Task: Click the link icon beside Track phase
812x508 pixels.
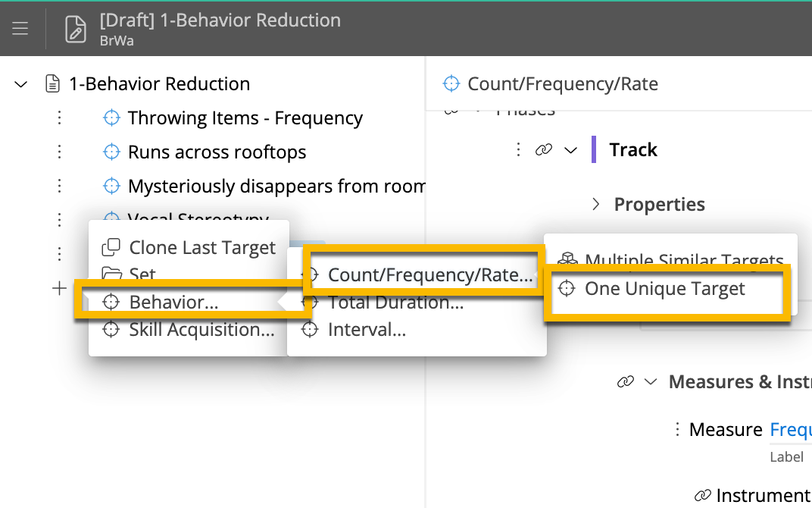Action: (543, 150)
